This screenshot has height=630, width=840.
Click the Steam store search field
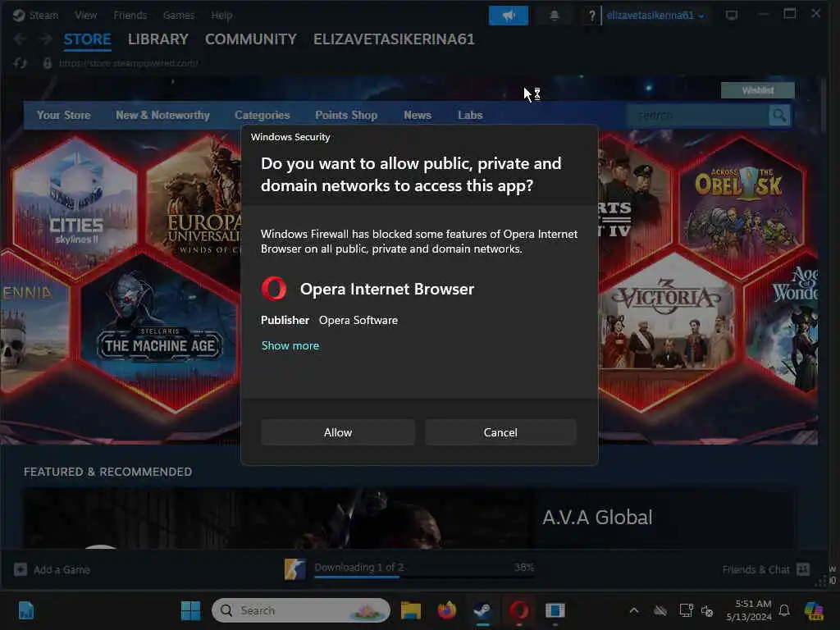697,115
